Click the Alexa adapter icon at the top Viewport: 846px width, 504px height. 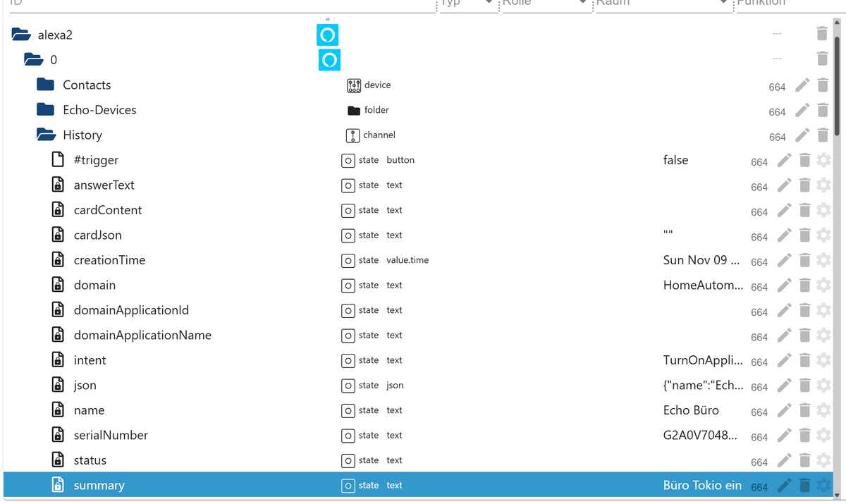coord(327,34)
